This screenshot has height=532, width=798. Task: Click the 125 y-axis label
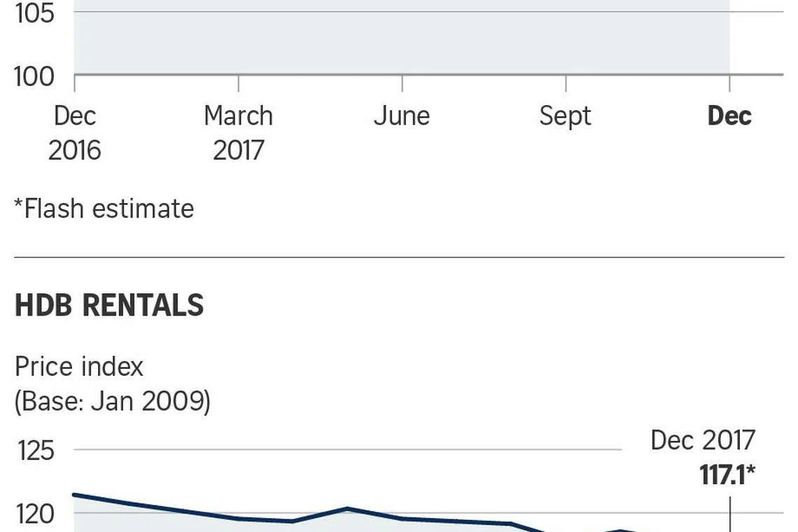point(36,451)
